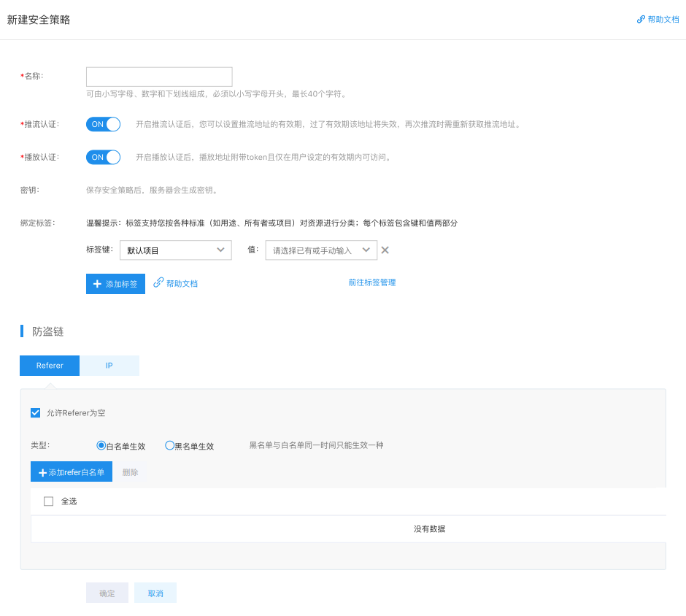Click 保存安全策略后，服务器会生成密钥。 text
The image size is (686, 616).
[x=152, y=190]
